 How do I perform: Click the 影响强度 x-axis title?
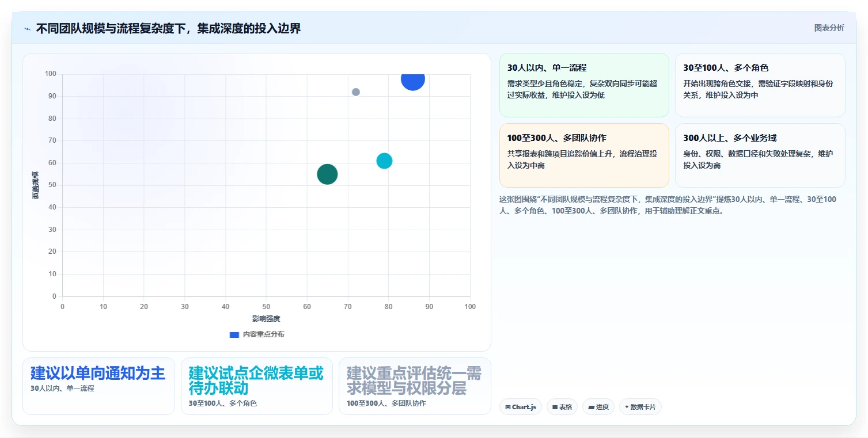pyautogui.click(x=266, y=319)
